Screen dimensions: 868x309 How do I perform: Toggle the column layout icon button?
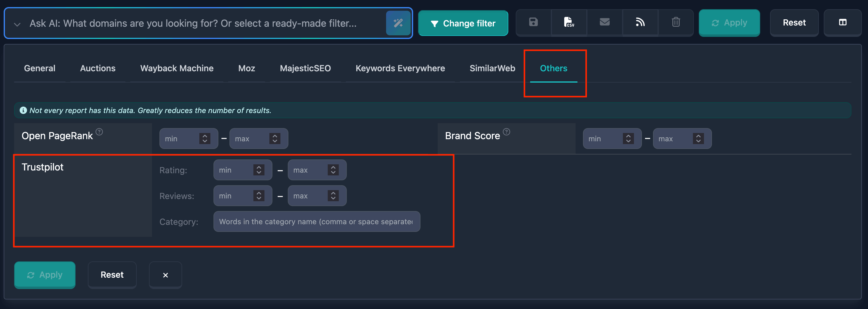click(x=843, y=22)
